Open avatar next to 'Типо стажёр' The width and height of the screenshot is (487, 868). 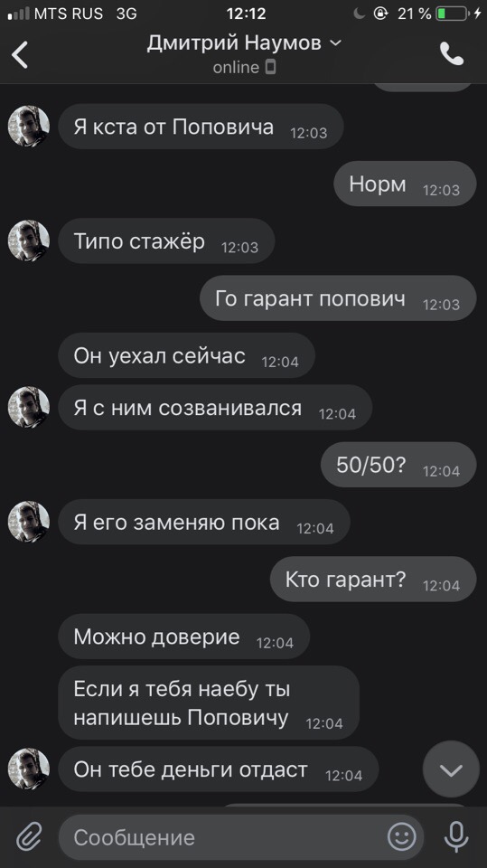pos(29,241)
